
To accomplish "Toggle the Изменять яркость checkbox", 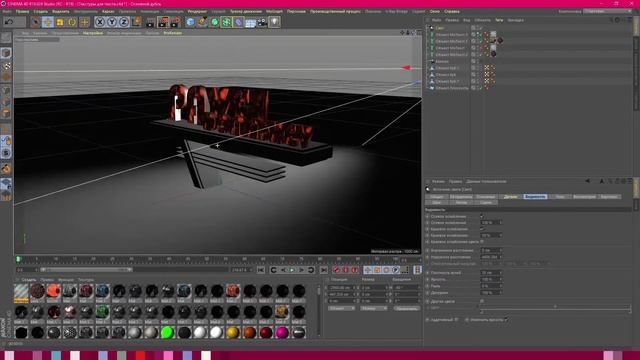I will pos(506,320).
